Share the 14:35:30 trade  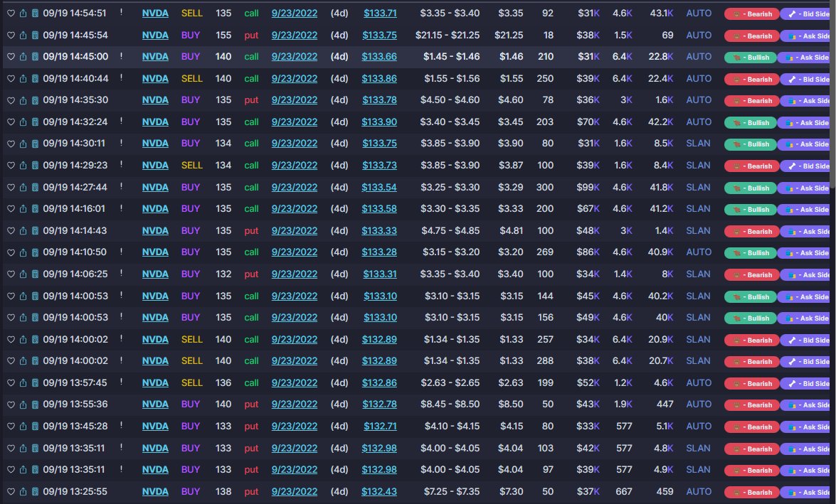(x=23, y=100)
